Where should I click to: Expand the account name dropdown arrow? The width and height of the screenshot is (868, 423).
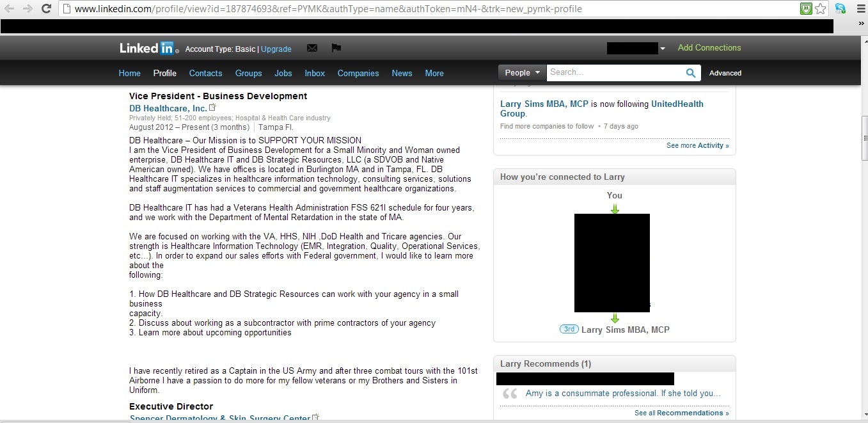click(x=663, y=49)
